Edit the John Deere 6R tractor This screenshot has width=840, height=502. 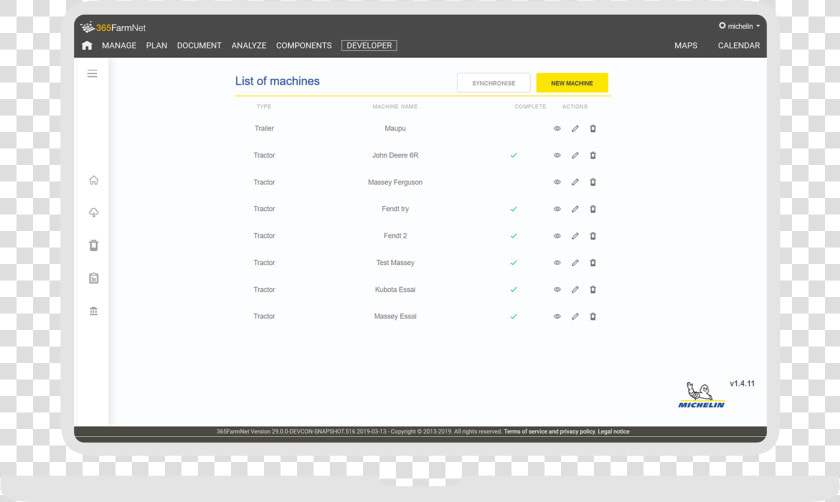[575, 155]
